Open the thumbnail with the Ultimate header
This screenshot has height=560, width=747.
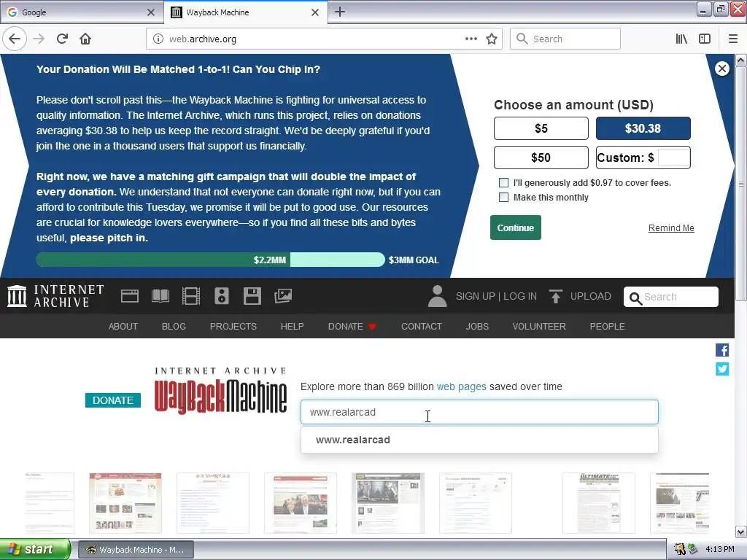(599, 503)
